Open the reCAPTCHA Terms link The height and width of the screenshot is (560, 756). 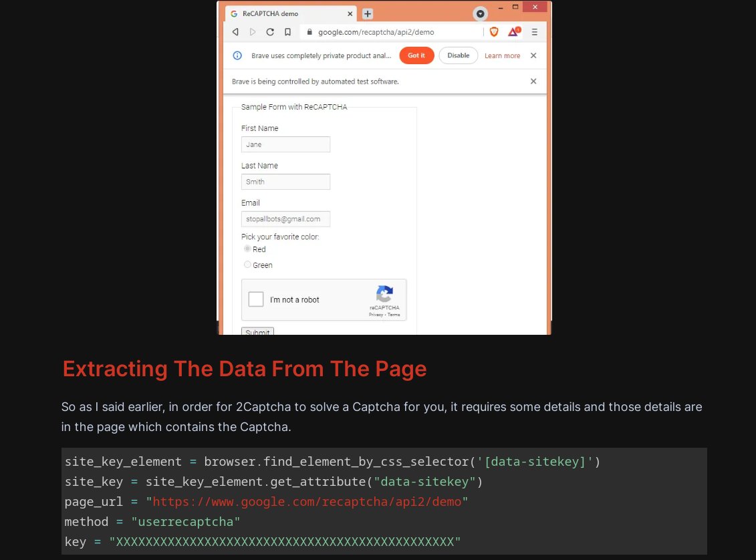[394, 315]
